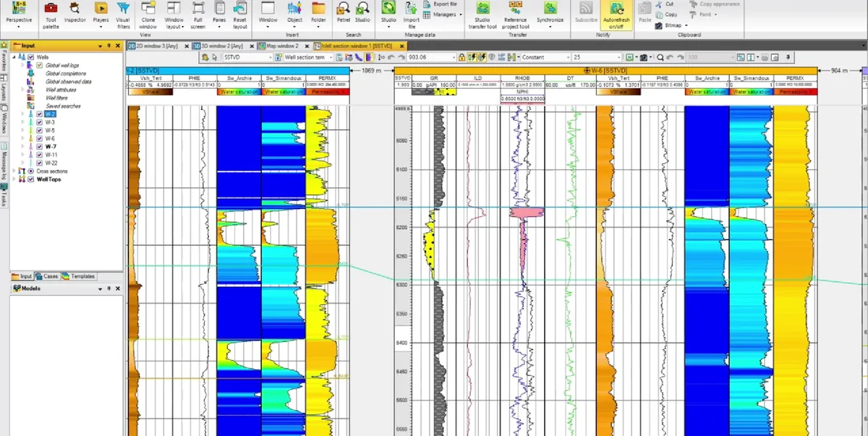This screenshot has height=436, width=868.
Task: Uncheck well W-2 checkbox
Action: point(40,114)
